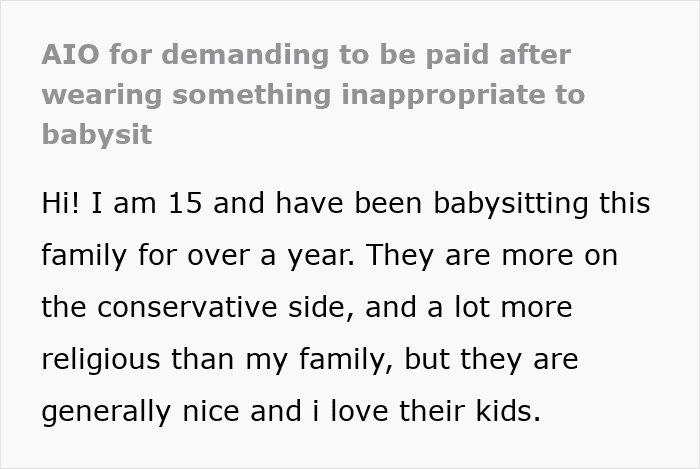Click the post title starting 'AIO for demanding'
The height and width of the screenshot is (469, 700).
tap(313, 95)
